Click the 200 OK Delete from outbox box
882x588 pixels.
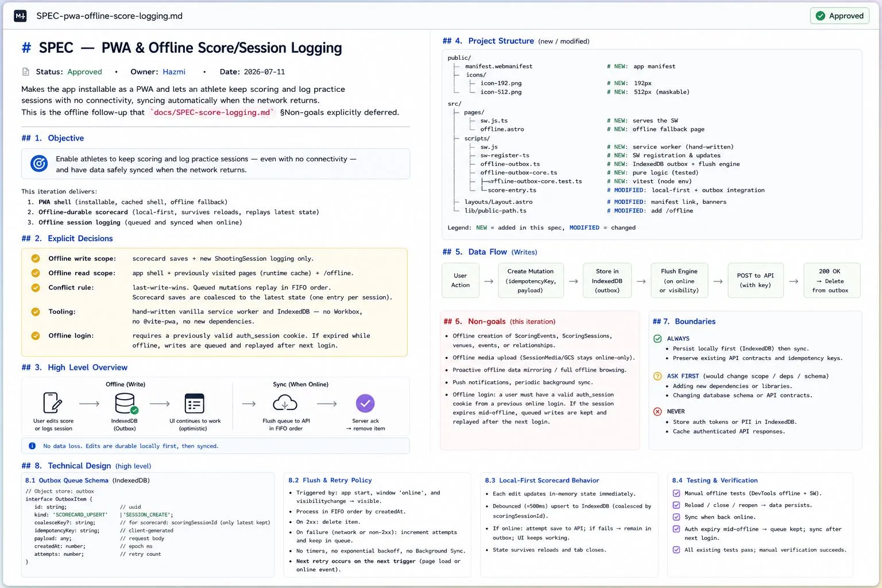pyautogui.click(x=832, y=280)
